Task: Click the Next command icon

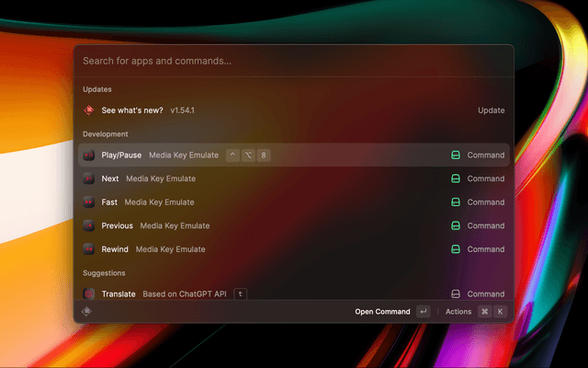Action: [89, 178]
